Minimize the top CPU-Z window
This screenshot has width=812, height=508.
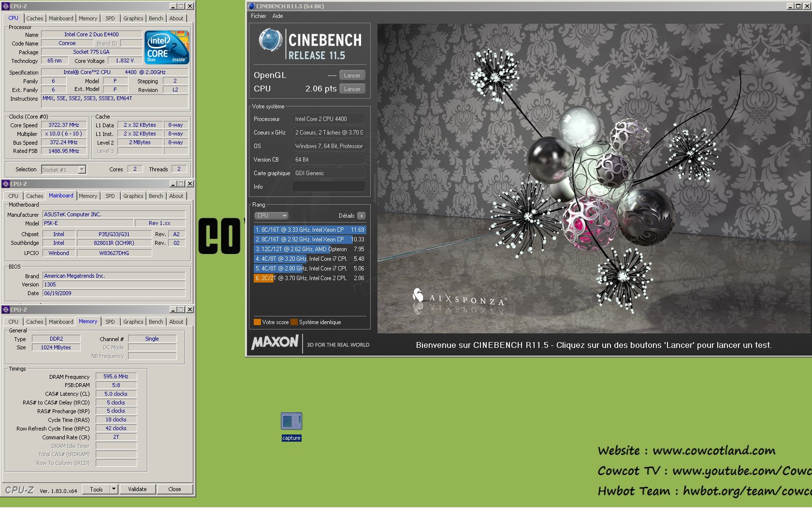pyautogui.click(x=173, y=6)
